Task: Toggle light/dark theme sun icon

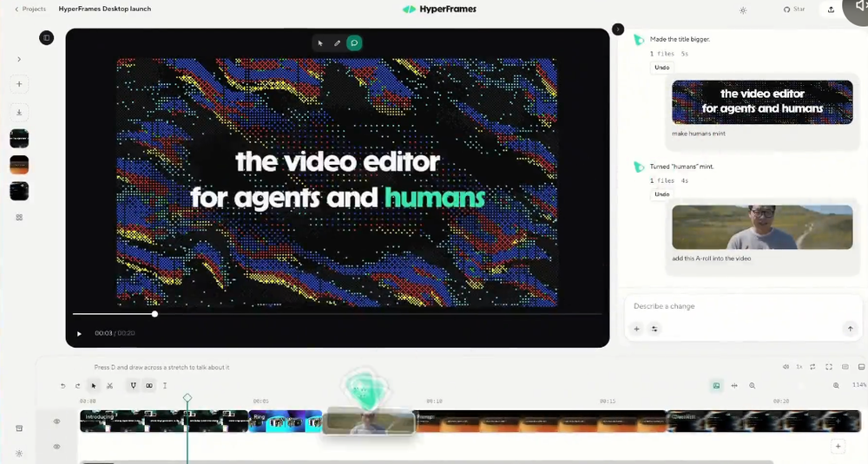Action: click(x=743, y=10)
